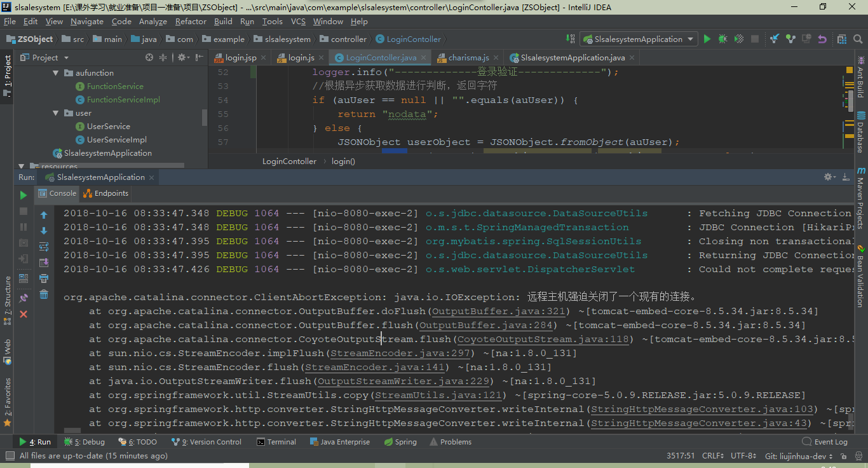868x468 pixels.
Task: Open the Event Log
Action: 825,442
